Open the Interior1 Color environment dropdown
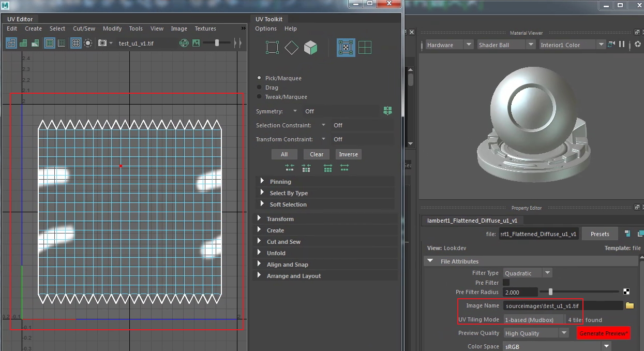 (572, 45)
